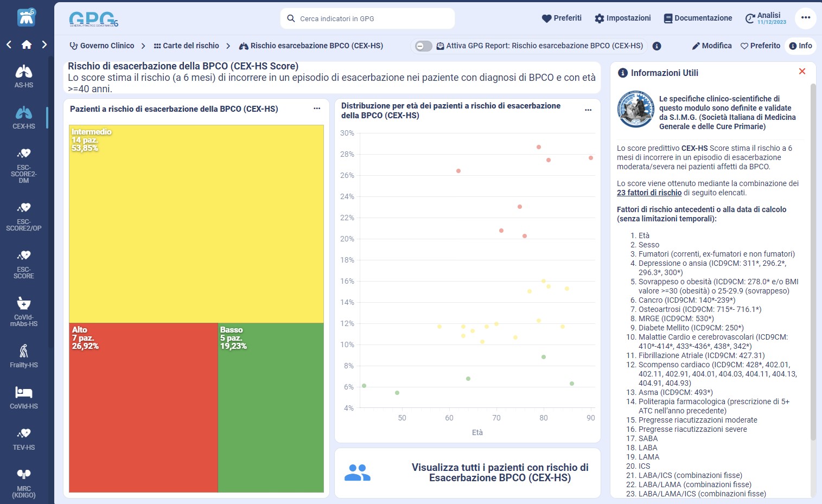Select the Frailty-HS sidebar icon
Screen dimensions: 822x504
tap(24, 355)
